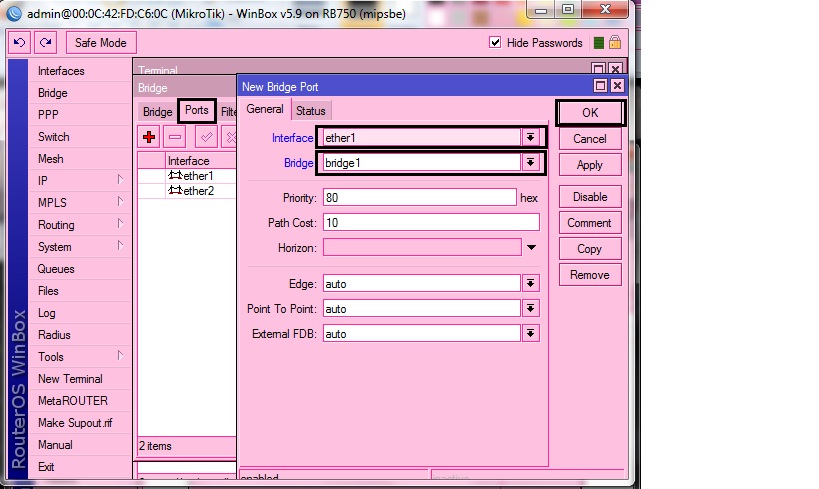Screen dimensions: 819x489
Task: Click the Copy button
Action: click(590, 249)
